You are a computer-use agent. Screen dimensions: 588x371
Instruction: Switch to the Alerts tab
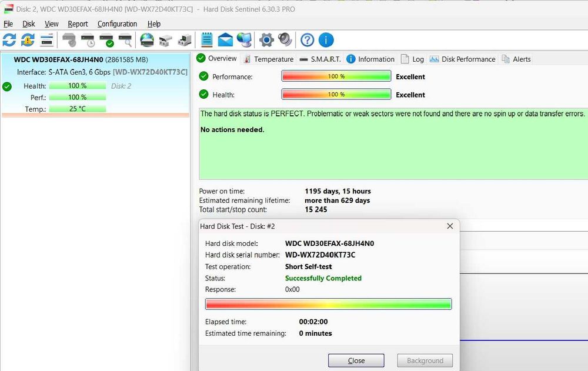[x=516, y=59]
